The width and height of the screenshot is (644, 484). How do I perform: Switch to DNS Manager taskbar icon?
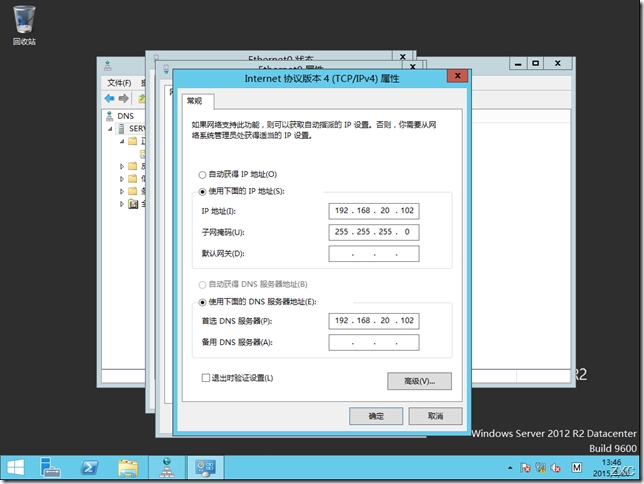click(x=167, y=467)
